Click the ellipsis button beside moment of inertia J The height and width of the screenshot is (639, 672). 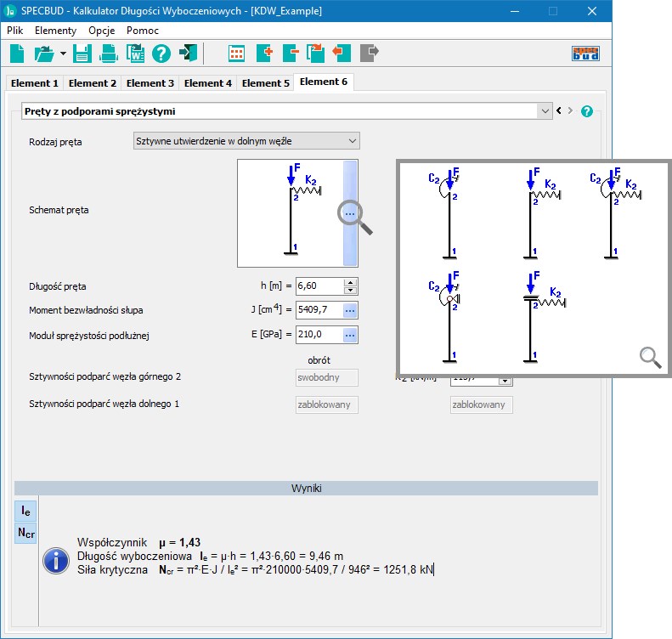[349, 310]
